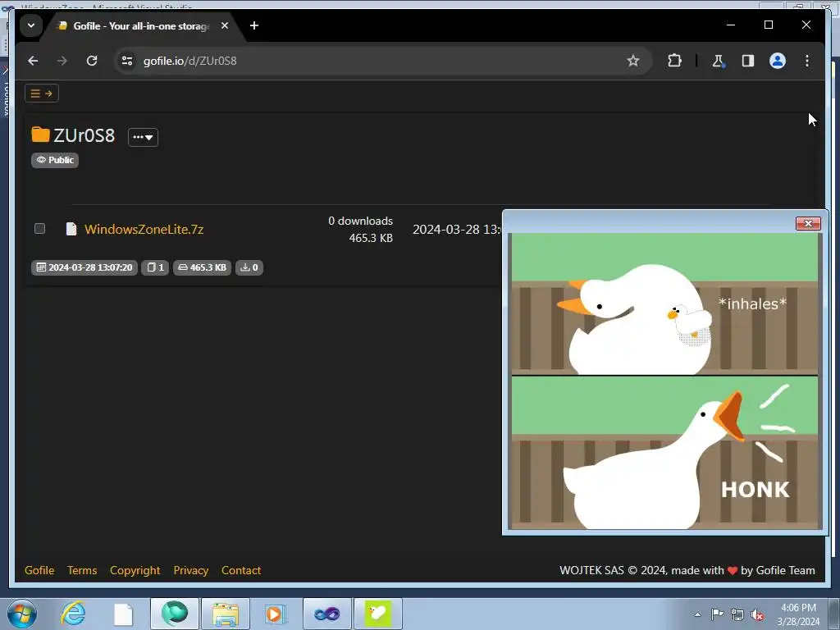The width and height of the screenshot is (840, 630).
Task: Click the WindowsZoneLite.7z file icon
Action: pos(71,229)
